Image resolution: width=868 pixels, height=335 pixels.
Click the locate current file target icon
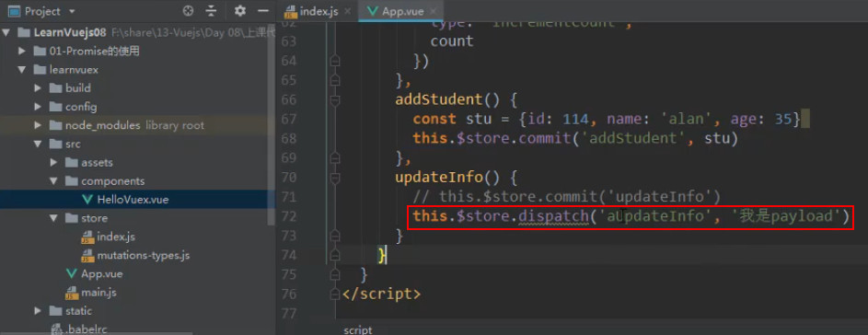189,10
